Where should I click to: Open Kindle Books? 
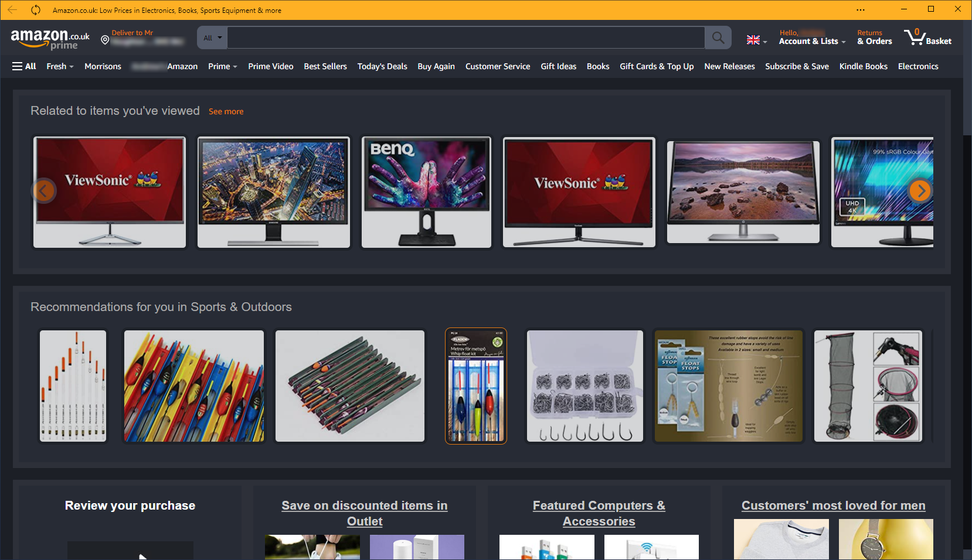864,66
